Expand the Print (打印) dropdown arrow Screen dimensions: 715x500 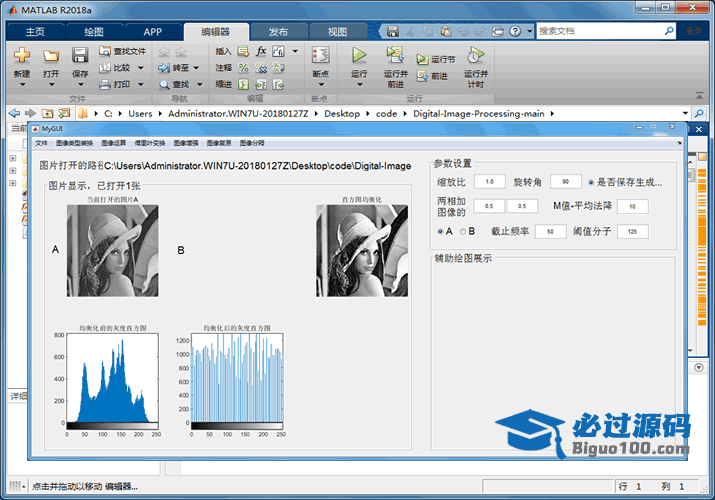point(139,85)
